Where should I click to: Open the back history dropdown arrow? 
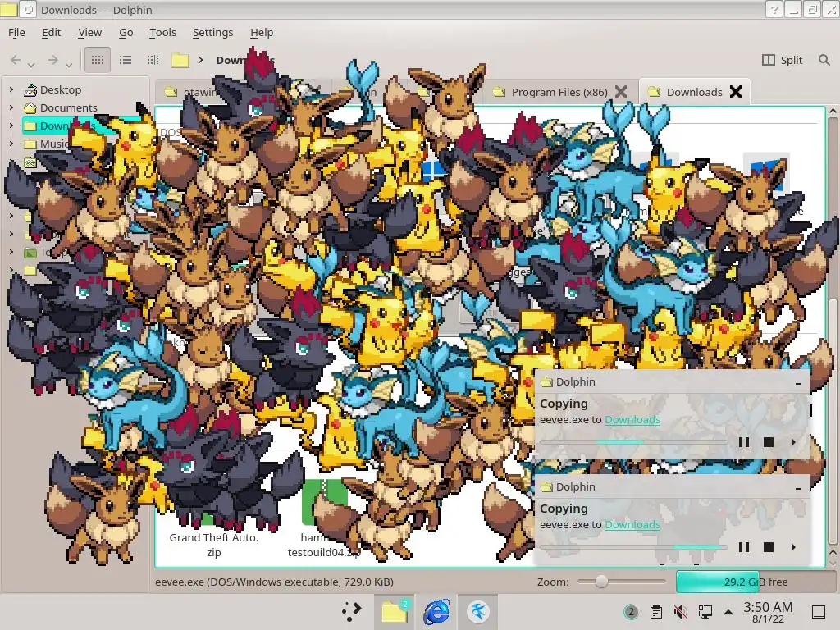point(31,65)
